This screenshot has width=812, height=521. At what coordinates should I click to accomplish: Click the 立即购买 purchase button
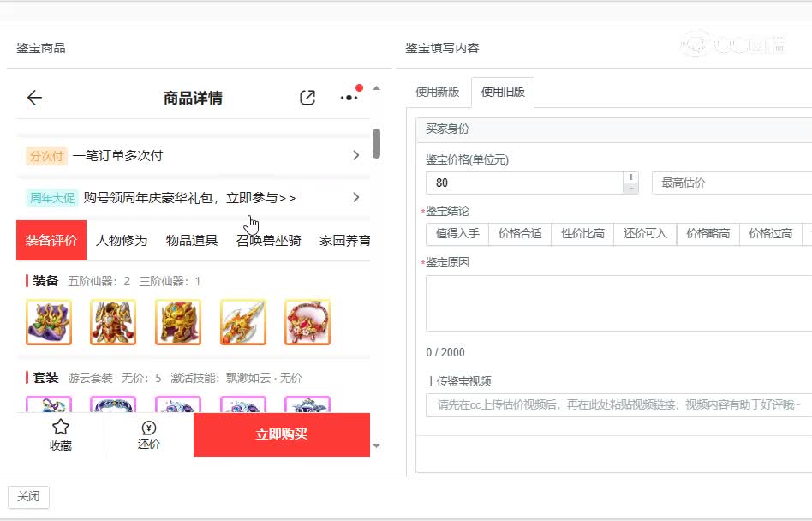pyautogui.click(x=282, y=434)
